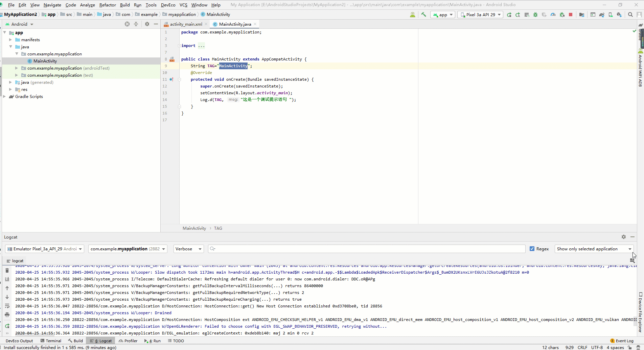
Task: Collapse the com.example.myapplication package node
Action: click(x=16, y=54)
